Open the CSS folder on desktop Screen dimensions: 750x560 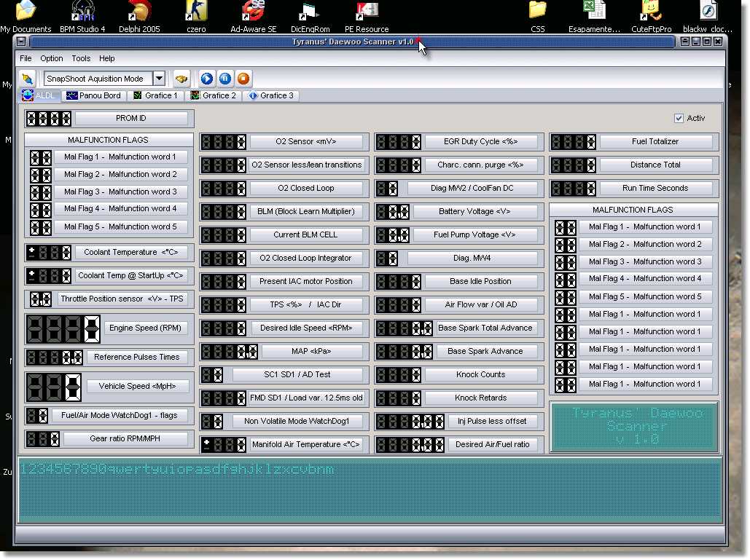coord(537,15)
